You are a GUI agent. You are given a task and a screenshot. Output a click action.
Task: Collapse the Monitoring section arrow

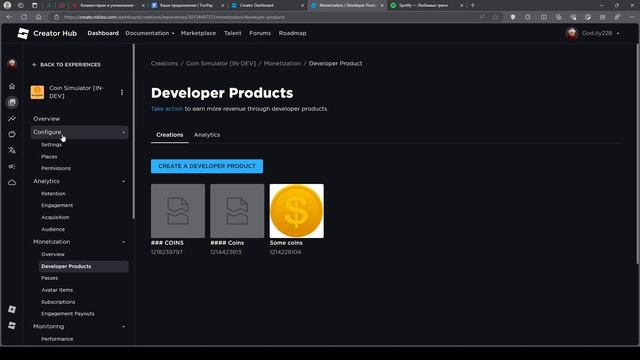coord(124,327)
